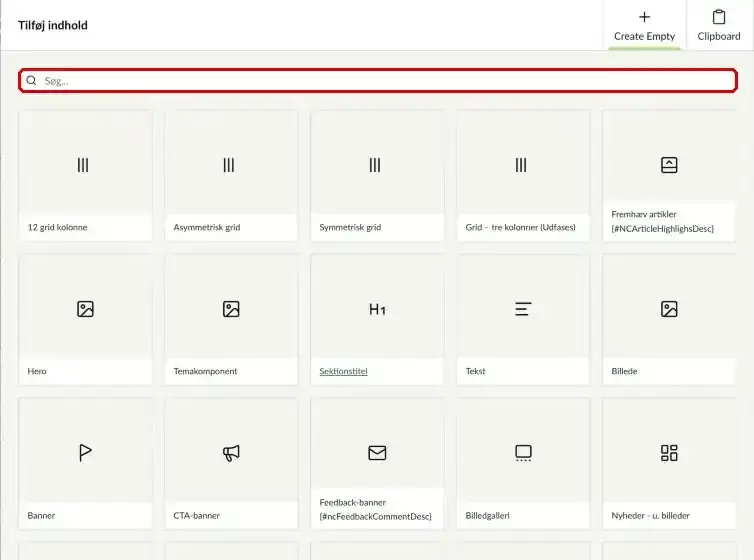The image size is (754, 560).
Task: Choose the Asymmetrisk grid columns icon
Action: pyautogui.click(x=228, y=165)
